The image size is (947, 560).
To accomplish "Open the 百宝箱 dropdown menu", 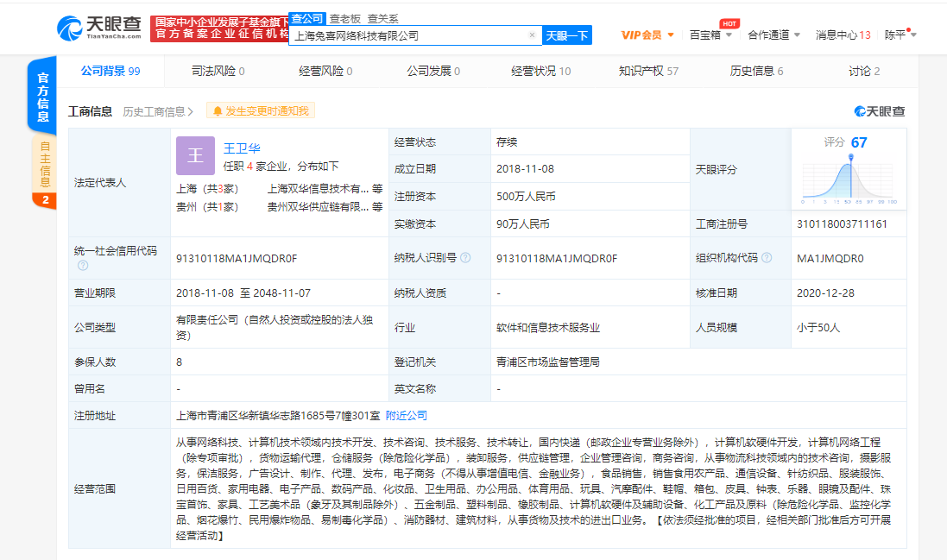I will (x=710, y=35).
